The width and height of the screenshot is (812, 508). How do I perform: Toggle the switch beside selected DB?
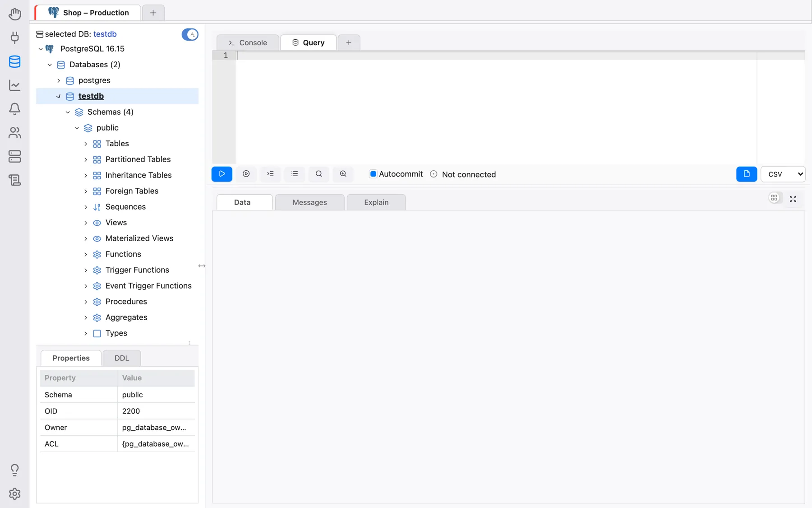coord(190,34)
